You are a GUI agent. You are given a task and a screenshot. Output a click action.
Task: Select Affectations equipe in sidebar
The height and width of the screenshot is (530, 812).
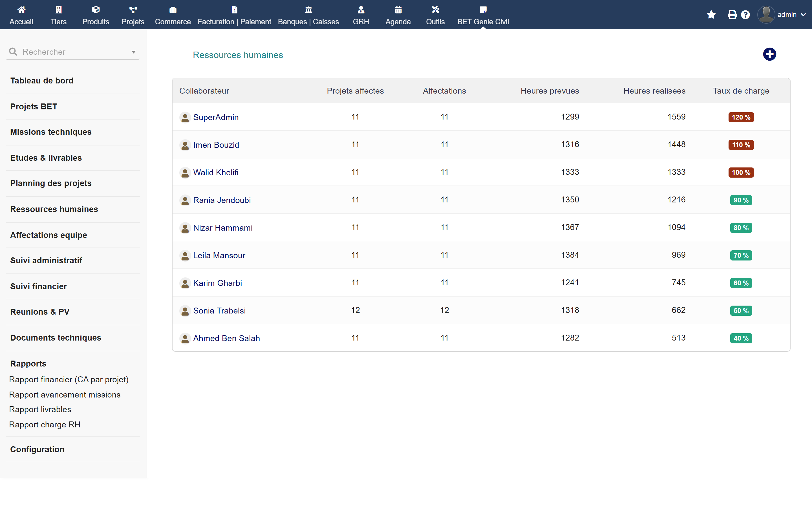48,235
